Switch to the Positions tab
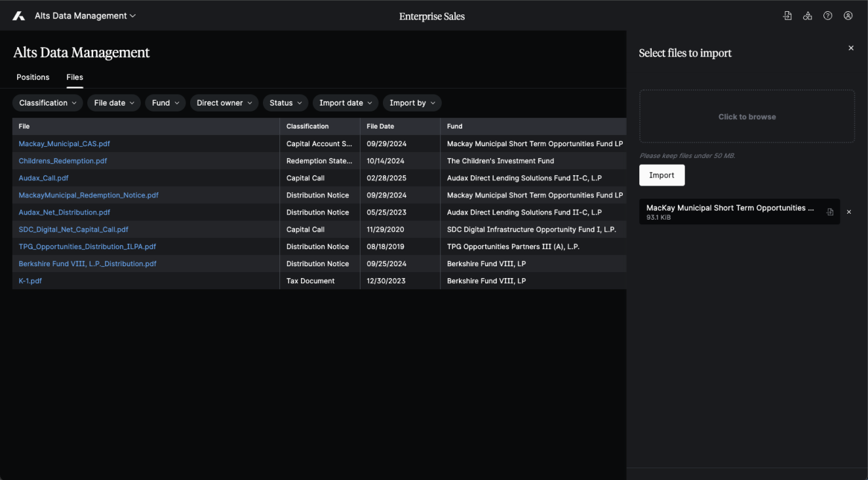Screen dimensions: 868x480 click(33, 77)
